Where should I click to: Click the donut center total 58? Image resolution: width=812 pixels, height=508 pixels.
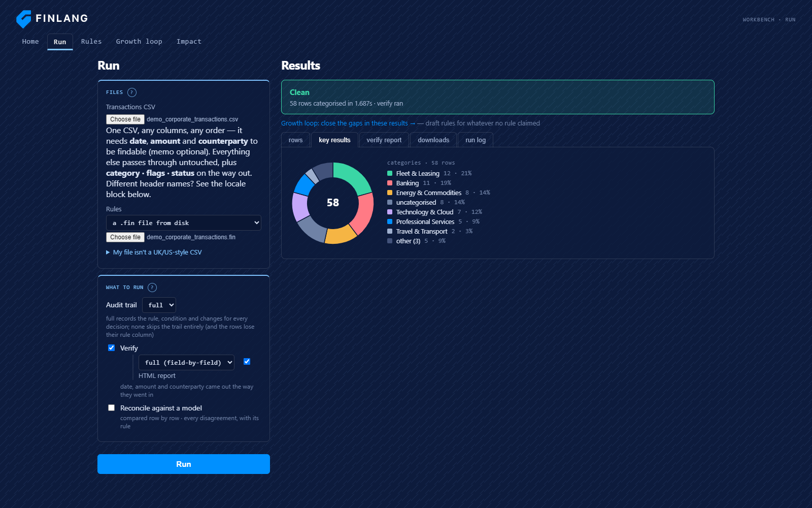click(x=333, y=203)
